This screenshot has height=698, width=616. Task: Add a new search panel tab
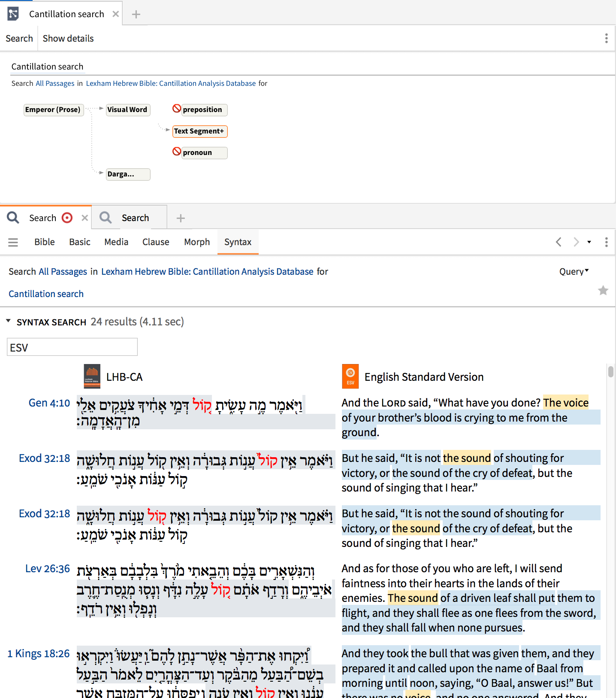coord(181,218)
